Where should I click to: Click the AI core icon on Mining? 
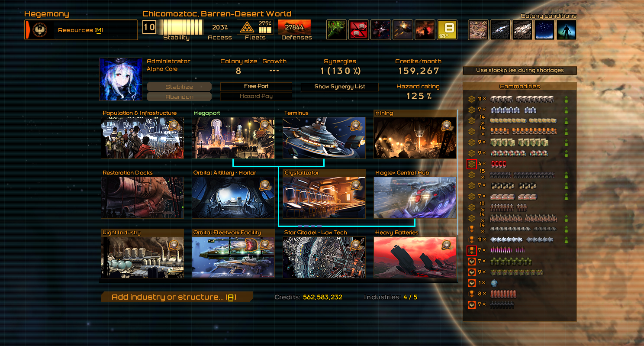point(448,126)
